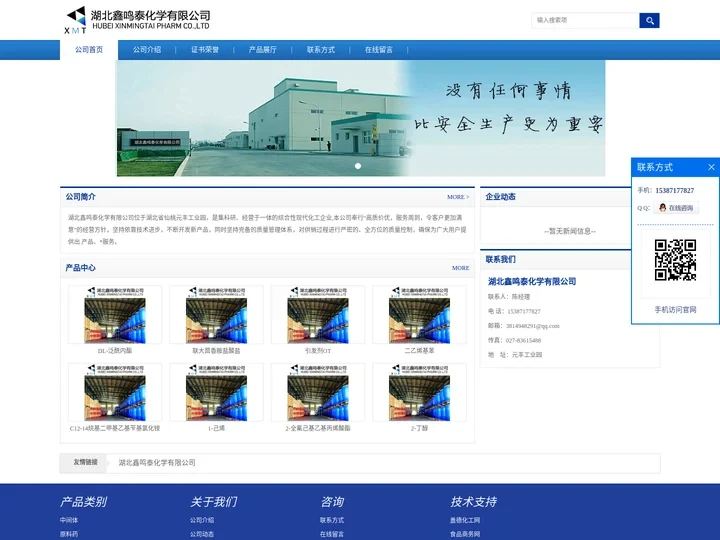Click footer heading 技术支持
This screenshot has width=720, height=540.
point(473,502)
